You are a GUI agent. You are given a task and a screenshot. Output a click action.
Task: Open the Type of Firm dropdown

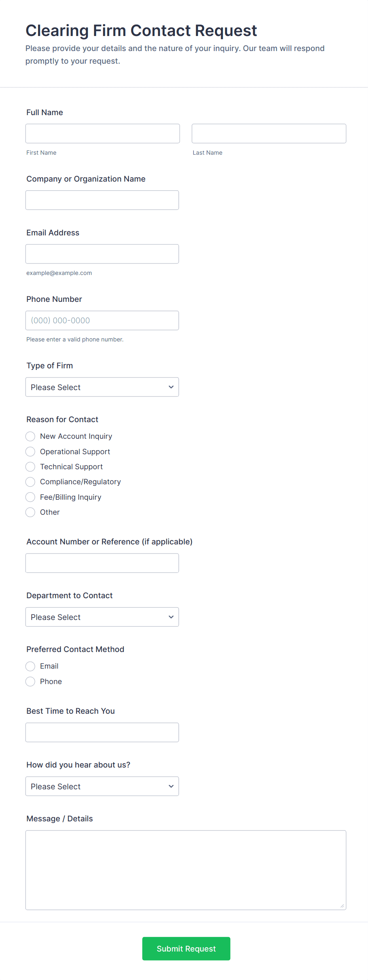pyautogui.click(x=102, y=387)
